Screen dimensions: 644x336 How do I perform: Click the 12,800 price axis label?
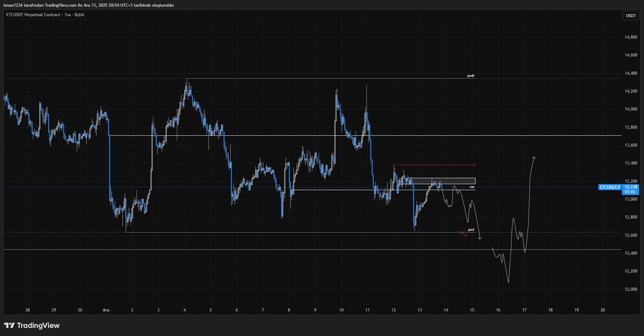(x=630, y=217)
